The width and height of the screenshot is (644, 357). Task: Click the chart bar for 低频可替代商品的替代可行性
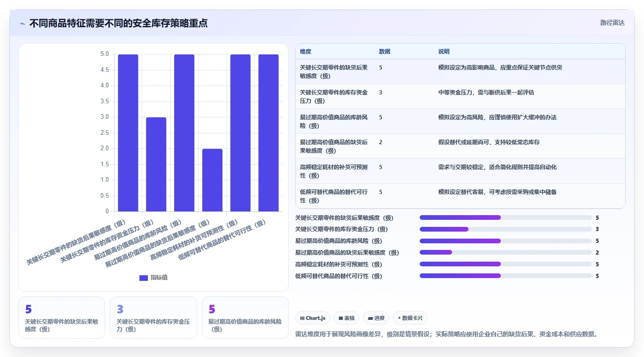(268, 133)
